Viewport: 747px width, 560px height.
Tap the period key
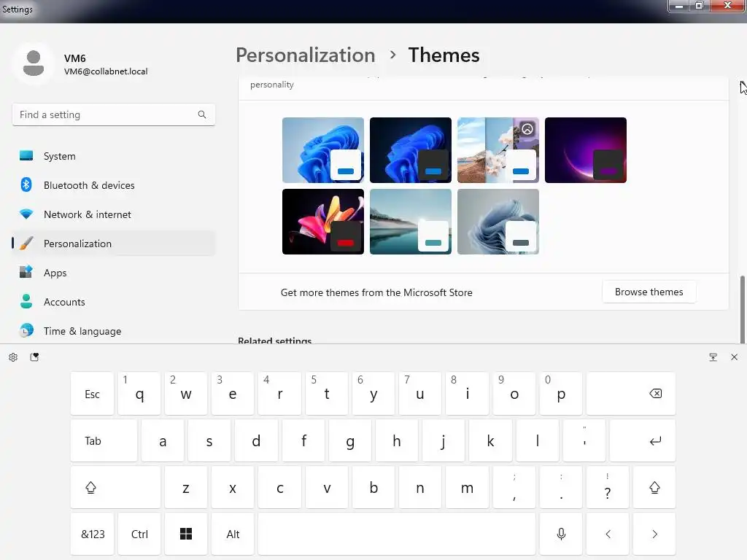[x=561, y=487]
